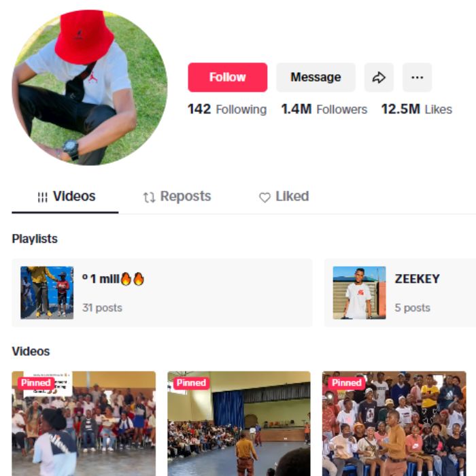
Task: Open the ZEEKEY playlist thumbnail
Action: point(360,292)
